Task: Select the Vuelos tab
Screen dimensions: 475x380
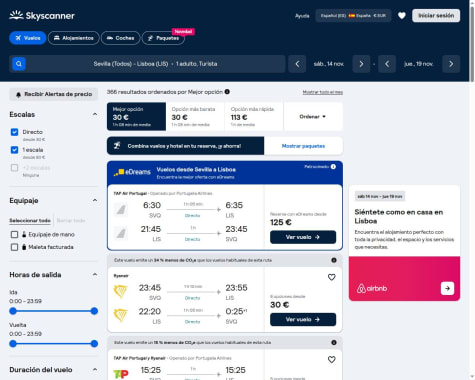Action: [x=28, y=38]
